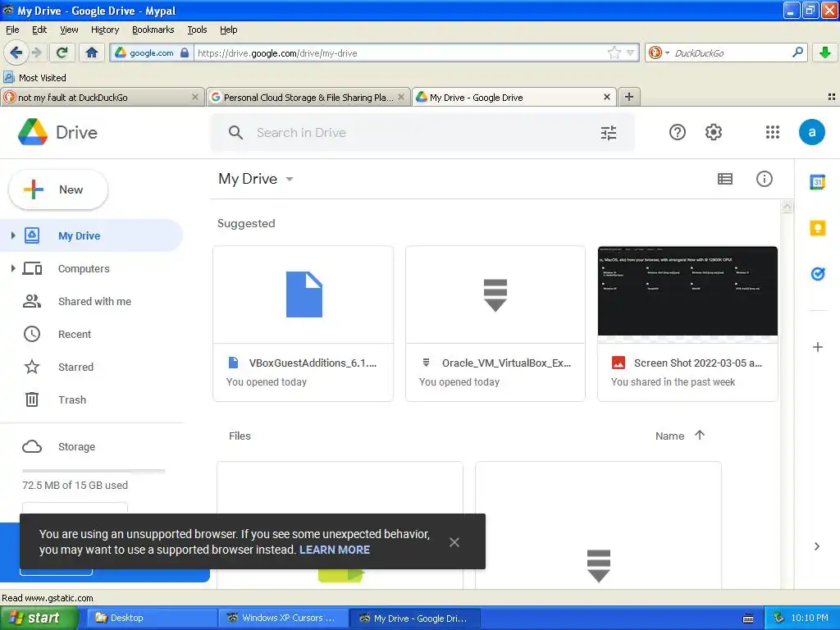The width and height of the screenshot is (840, 630).
Task: Open the Google apps grid icon
Action: point(772,132)
